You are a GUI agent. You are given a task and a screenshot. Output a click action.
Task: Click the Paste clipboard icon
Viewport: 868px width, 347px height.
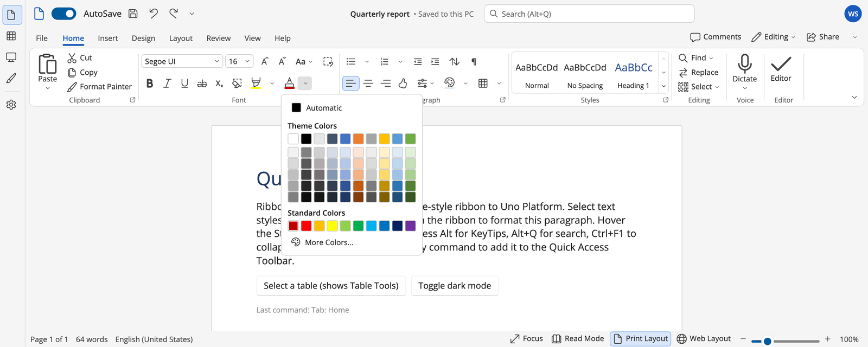coord(48,64)
